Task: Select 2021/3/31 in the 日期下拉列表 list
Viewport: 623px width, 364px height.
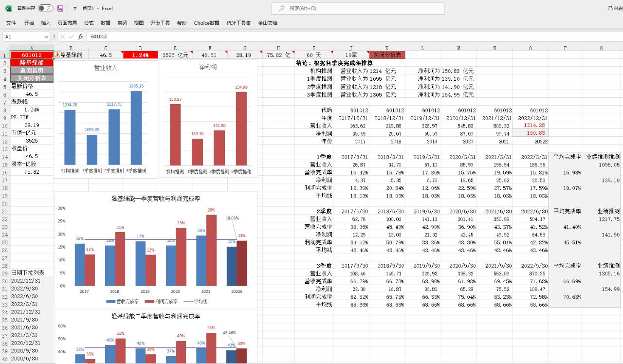Action: (32, 335)
